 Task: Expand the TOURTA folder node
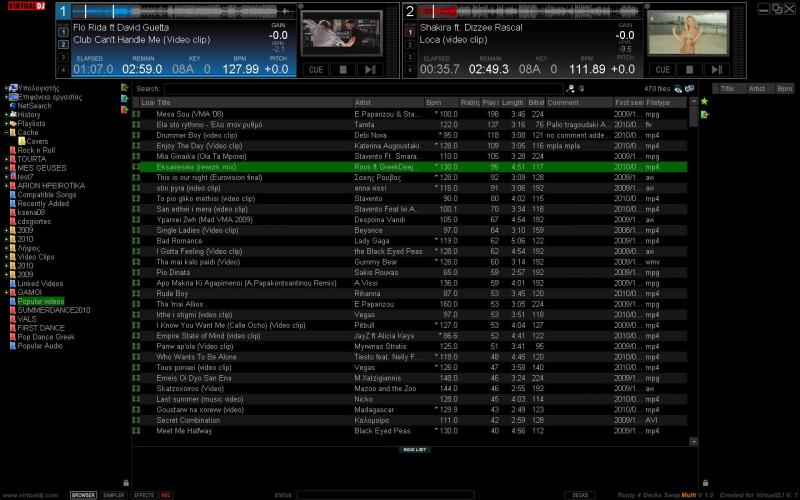coord(6,159)
